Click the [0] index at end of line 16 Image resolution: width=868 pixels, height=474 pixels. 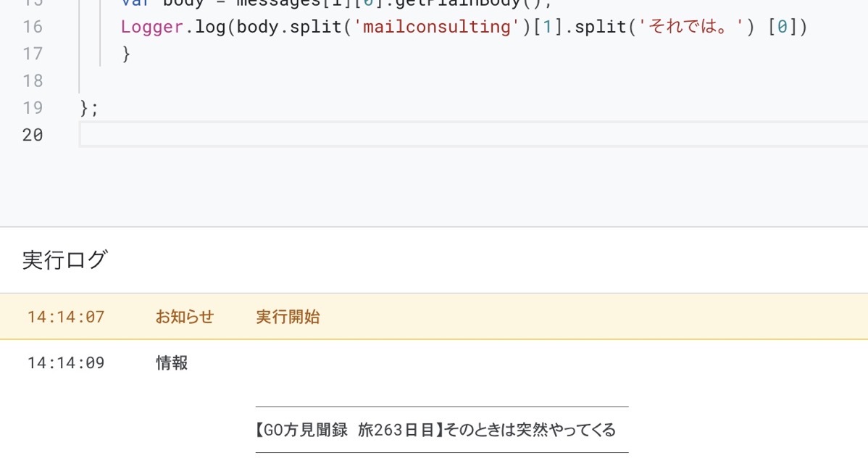(783, 27)
